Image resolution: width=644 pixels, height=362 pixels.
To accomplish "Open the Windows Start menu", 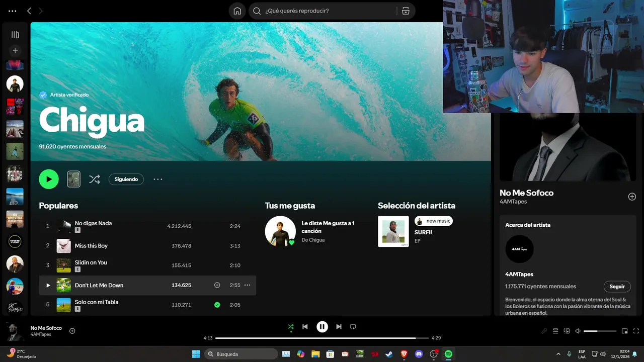I will [196, 354].
